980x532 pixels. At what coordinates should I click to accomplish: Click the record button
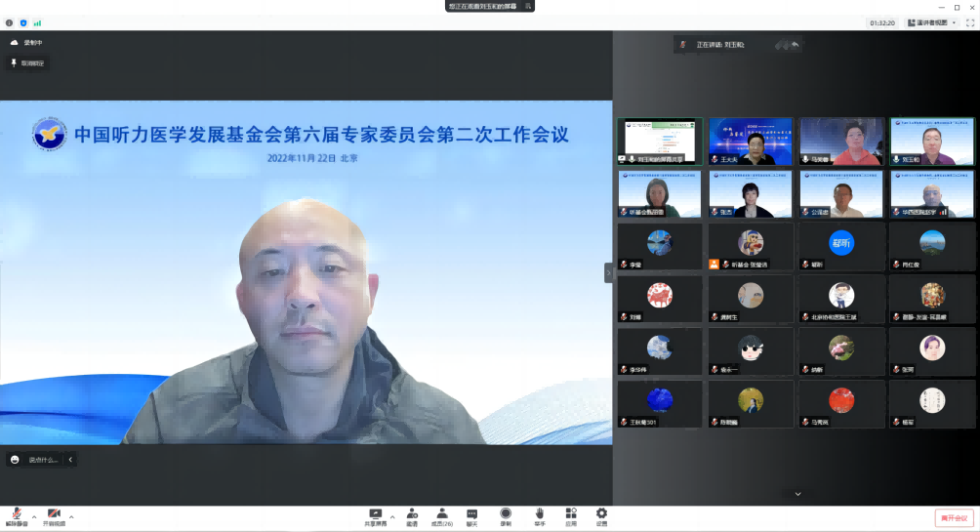[506, 517]
